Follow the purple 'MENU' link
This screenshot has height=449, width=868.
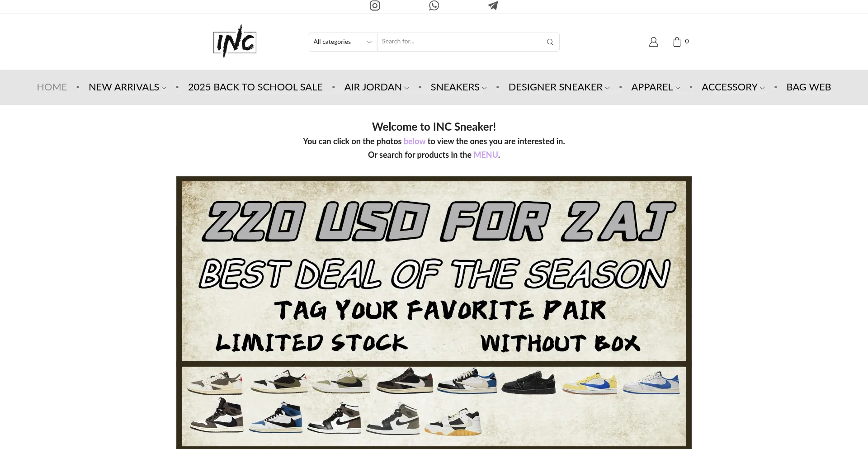(486, 155)
